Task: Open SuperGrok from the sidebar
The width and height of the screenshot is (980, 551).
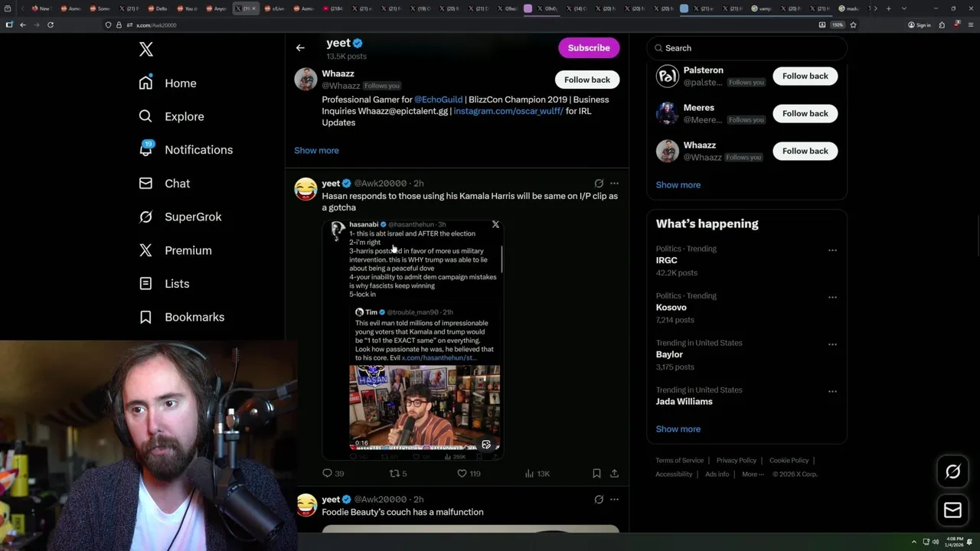Action: pyautogui.click(x=181, y=217)
